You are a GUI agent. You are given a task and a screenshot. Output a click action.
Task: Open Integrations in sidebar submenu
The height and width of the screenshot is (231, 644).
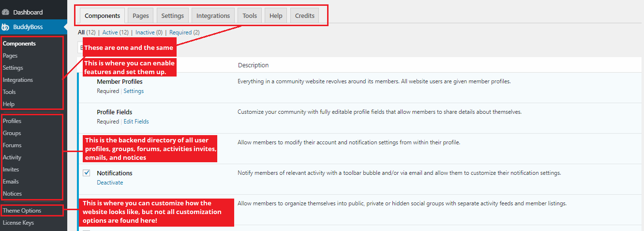click(18, 80)
